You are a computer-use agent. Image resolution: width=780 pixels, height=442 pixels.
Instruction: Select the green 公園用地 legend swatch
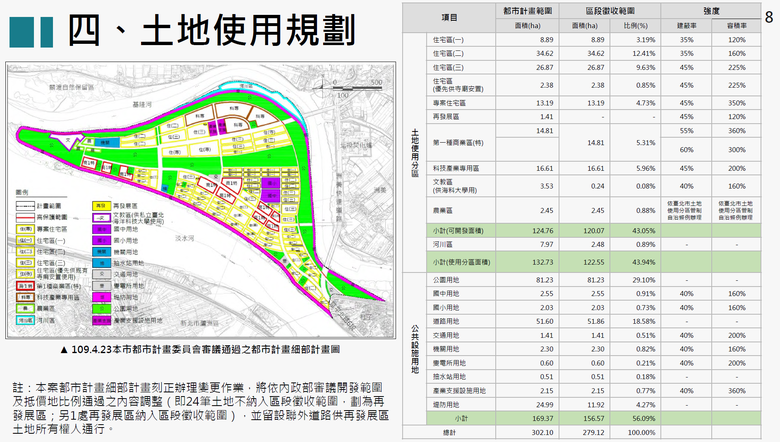(101, 309)
